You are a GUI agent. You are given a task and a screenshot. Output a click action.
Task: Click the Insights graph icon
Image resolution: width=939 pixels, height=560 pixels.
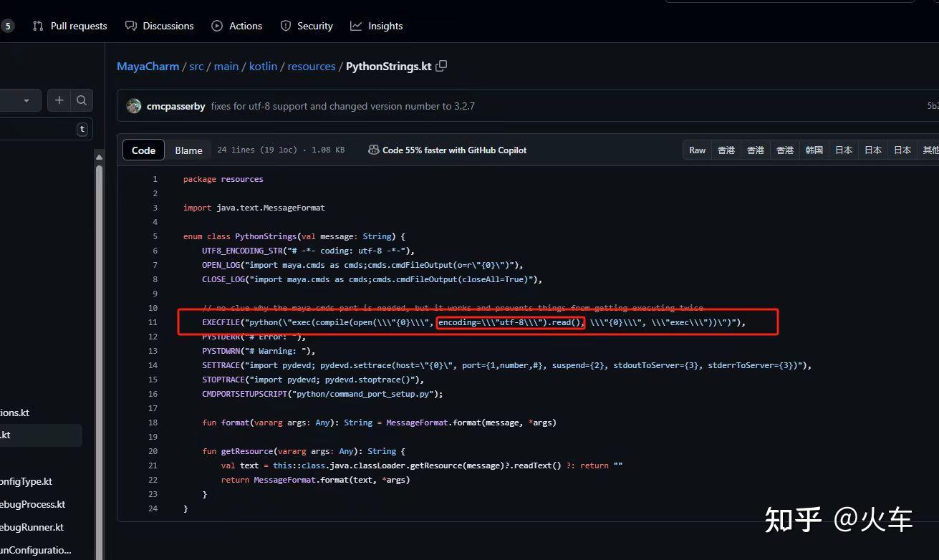(x=356, y=26)
